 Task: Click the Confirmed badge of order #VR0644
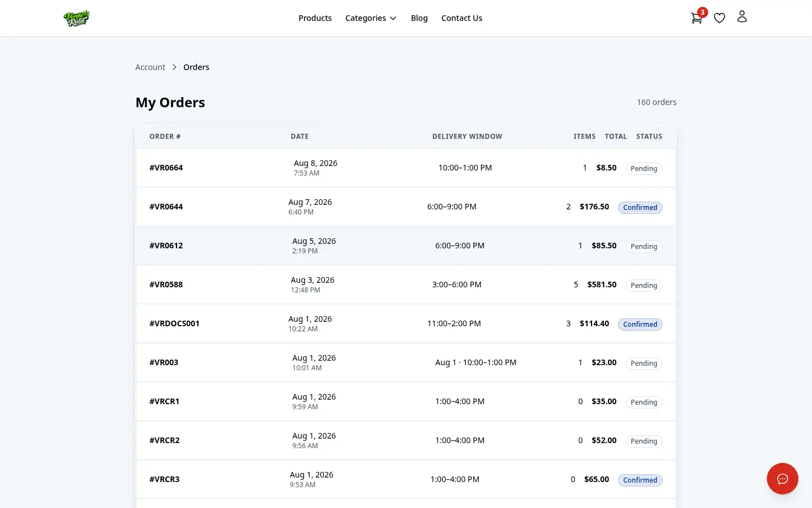pyautogui.click(x=640, y=207)
